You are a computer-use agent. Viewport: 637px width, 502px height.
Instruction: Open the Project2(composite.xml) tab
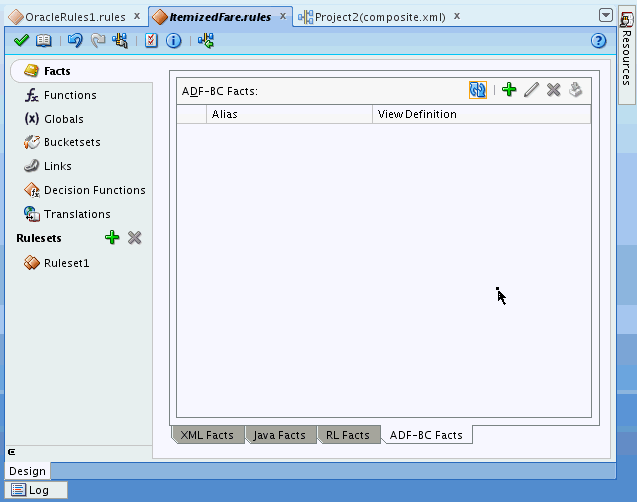pos(380,17)
